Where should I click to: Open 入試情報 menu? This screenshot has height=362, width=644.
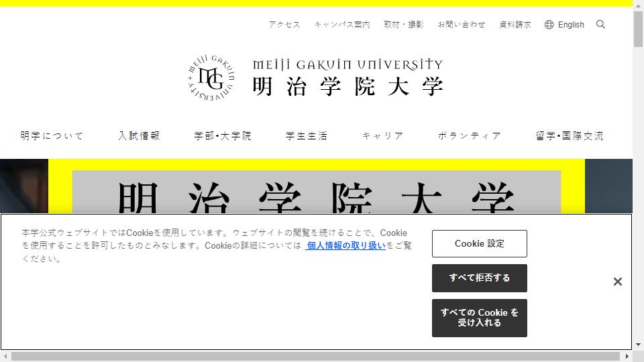pyautogui.click(x=139, y=136)
